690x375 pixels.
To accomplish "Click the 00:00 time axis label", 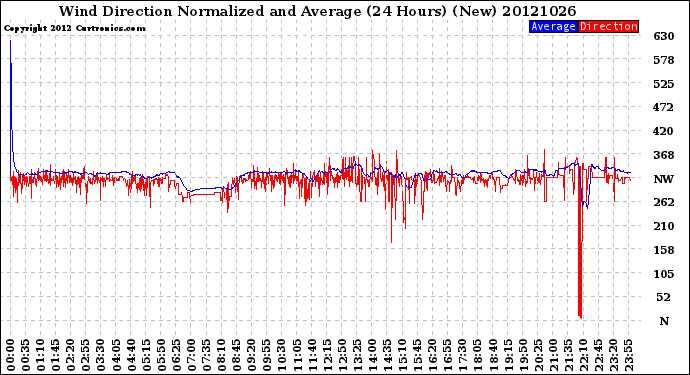I will [11, 355].
